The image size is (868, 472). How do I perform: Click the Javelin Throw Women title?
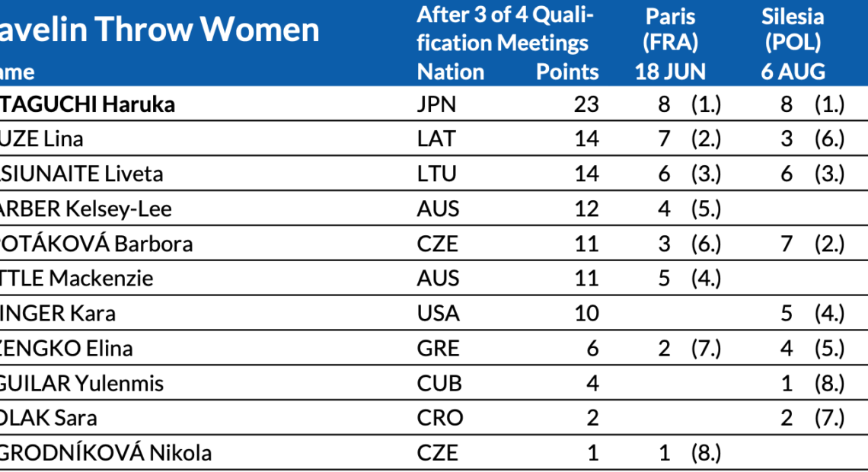tap(159, 30)
